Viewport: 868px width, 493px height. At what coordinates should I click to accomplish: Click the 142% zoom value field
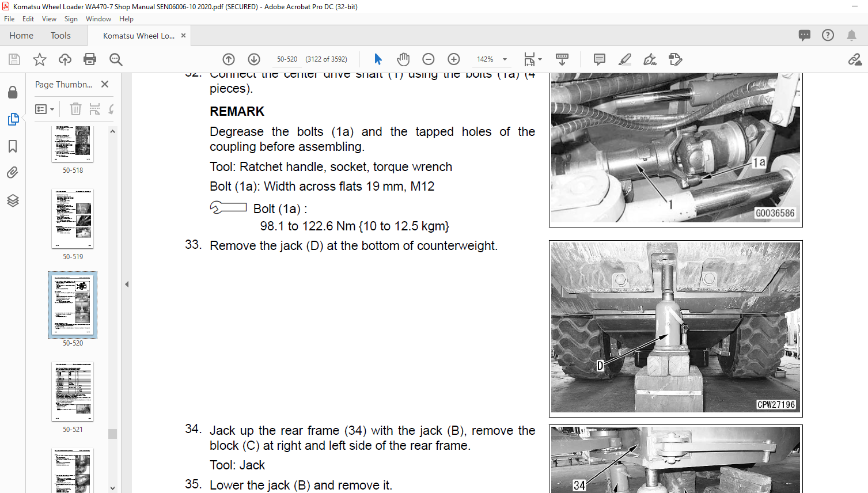(x=485, y=59)
